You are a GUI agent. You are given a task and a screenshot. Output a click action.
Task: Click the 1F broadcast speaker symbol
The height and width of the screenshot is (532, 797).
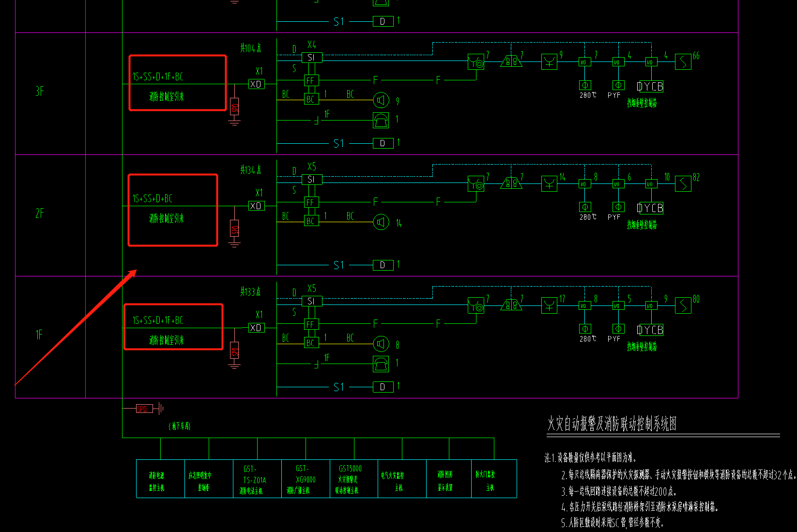[381, 344]
